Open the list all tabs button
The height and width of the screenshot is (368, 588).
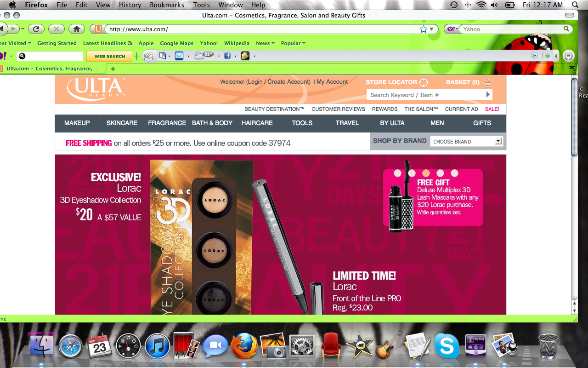[x=572, y=68]
